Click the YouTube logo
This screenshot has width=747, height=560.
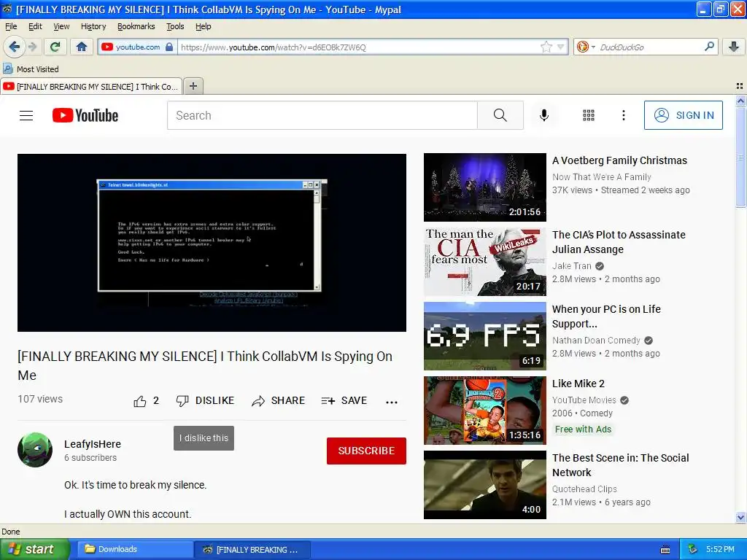point(85,115)
